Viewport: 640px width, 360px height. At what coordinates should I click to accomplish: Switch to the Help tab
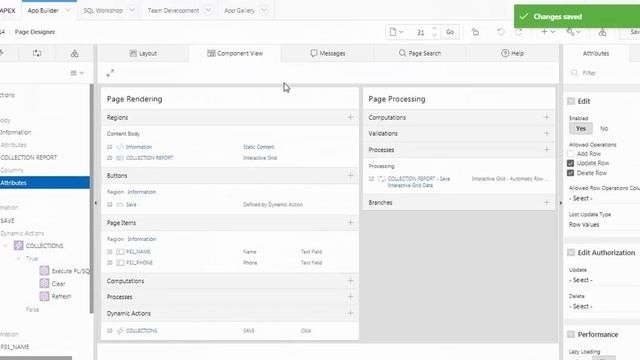512,53
